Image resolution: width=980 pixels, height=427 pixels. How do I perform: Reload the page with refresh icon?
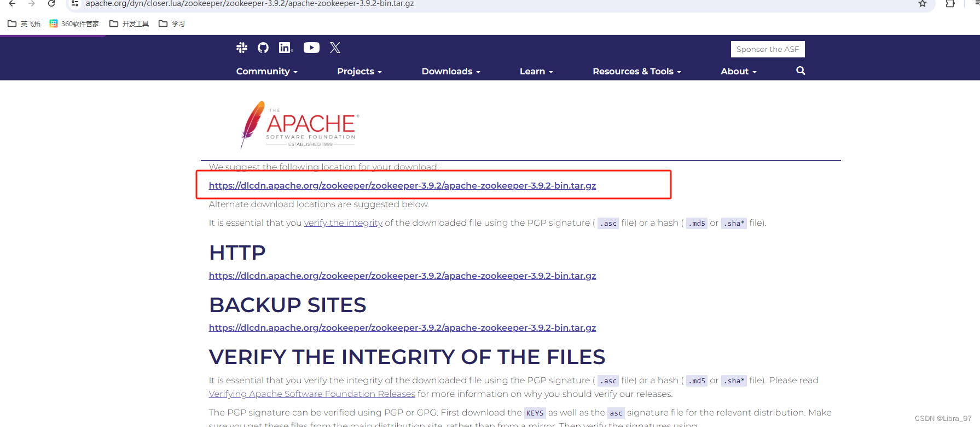[51, 3]
